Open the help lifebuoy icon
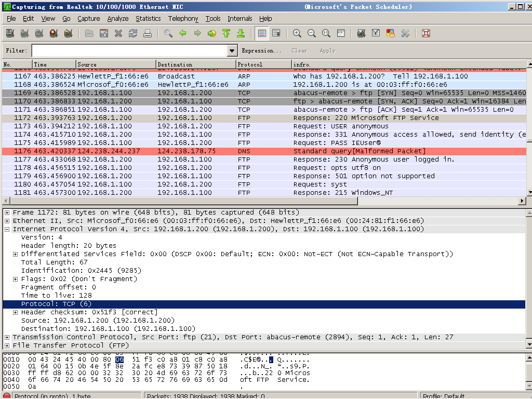The height and width of the screenshot is (399, 532). pyautogui.click(x=426, y=33)
